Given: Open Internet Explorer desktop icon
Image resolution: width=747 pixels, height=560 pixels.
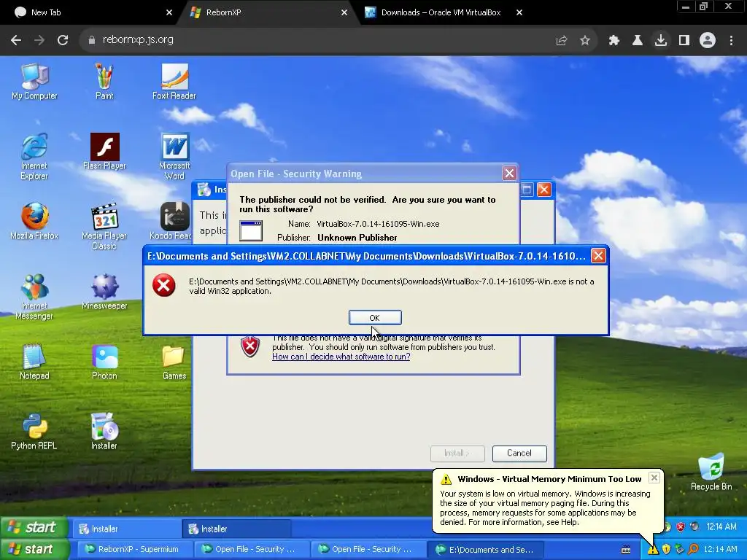Looking at the screenshot, I should (x=34, y=157).
